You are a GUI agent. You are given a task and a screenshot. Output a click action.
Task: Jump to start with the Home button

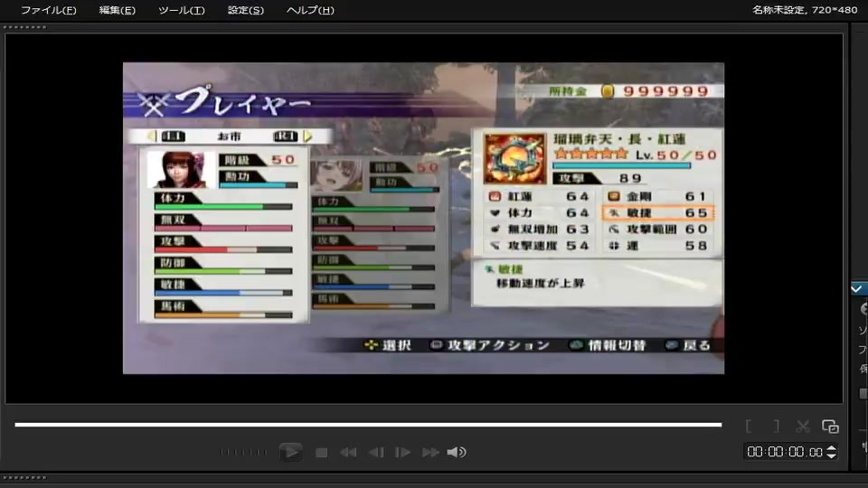[348, 453]
